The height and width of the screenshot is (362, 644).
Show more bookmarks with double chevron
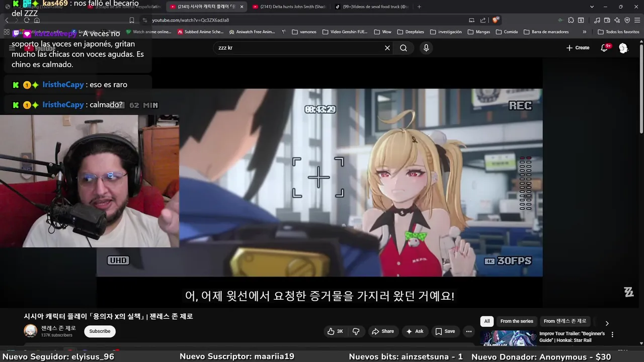(584, 32)
